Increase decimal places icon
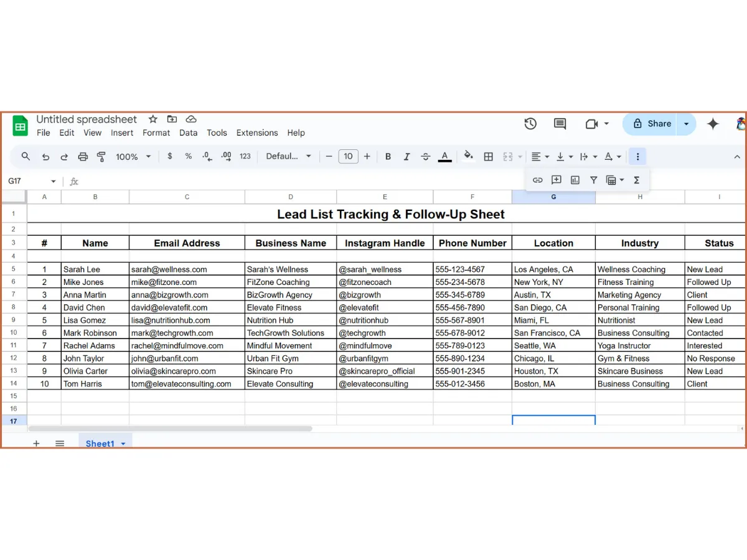 226,156
